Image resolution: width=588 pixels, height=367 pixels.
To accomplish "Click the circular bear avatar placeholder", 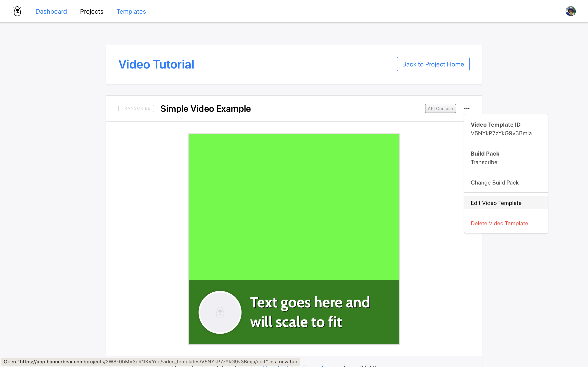I will [x=220, y=312].
